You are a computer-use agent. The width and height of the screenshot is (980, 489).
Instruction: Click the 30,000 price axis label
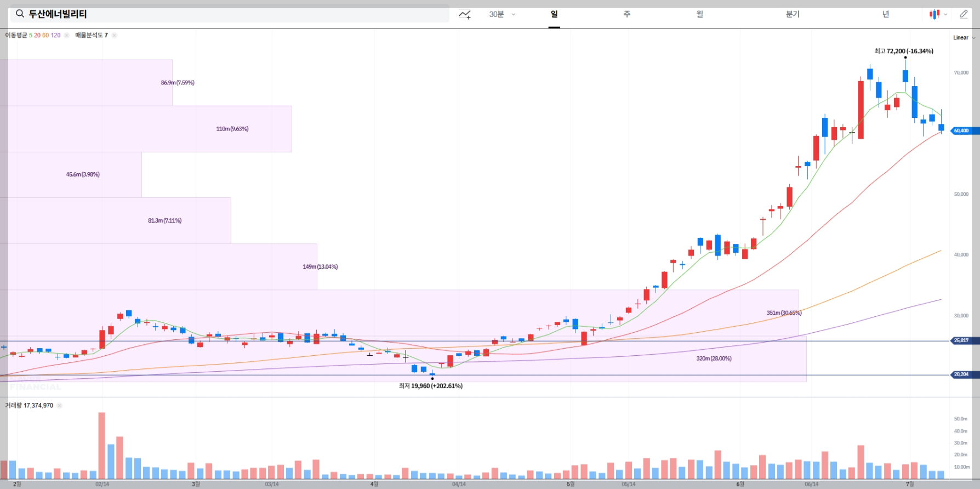coord(961,316)
